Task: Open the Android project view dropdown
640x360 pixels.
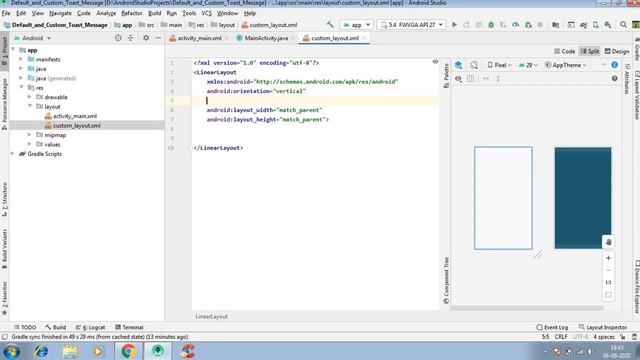Action: click(x=33, y=38)
